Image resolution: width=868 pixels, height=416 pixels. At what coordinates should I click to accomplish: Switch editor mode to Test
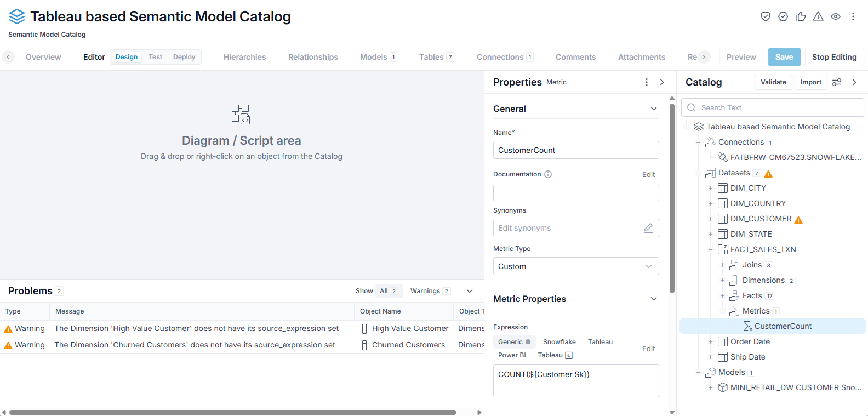coord(155,57)
